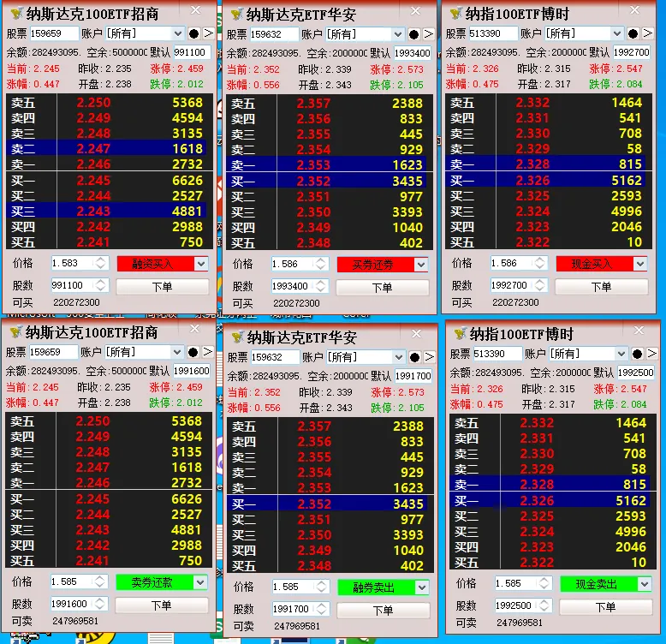Viewport: 666px width, 644px height.
Task: Click the > arrow in the 融券卖出 window
Action: [430, 357]
